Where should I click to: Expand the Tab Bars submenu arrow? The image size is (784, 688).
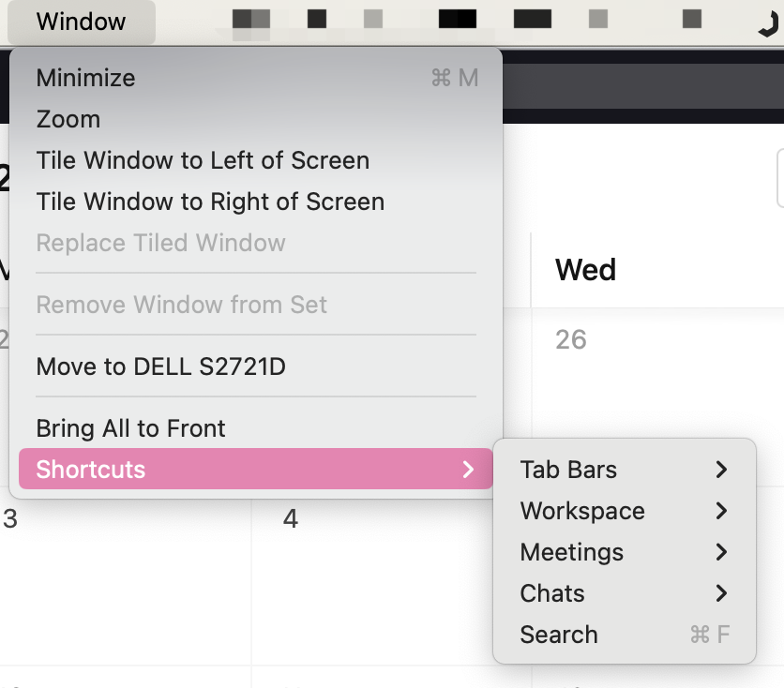point(721,470)
